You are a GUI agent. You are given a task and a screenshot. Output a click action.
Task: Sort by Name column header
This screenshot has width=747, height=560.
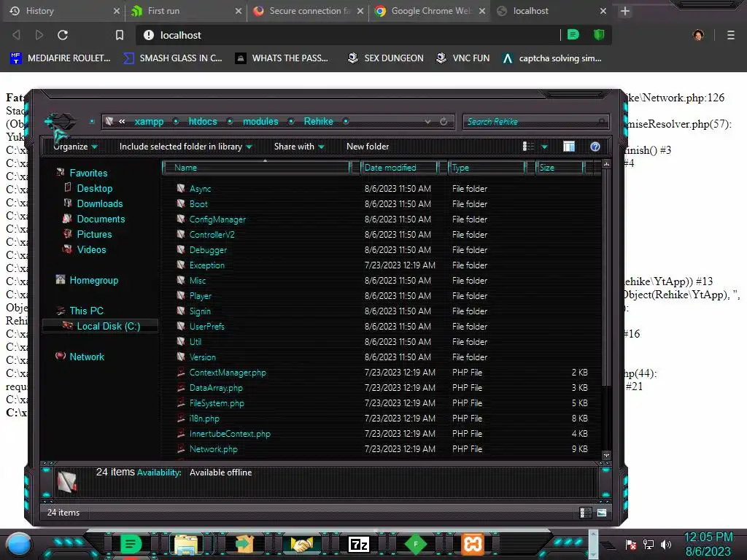click(256, 168)
